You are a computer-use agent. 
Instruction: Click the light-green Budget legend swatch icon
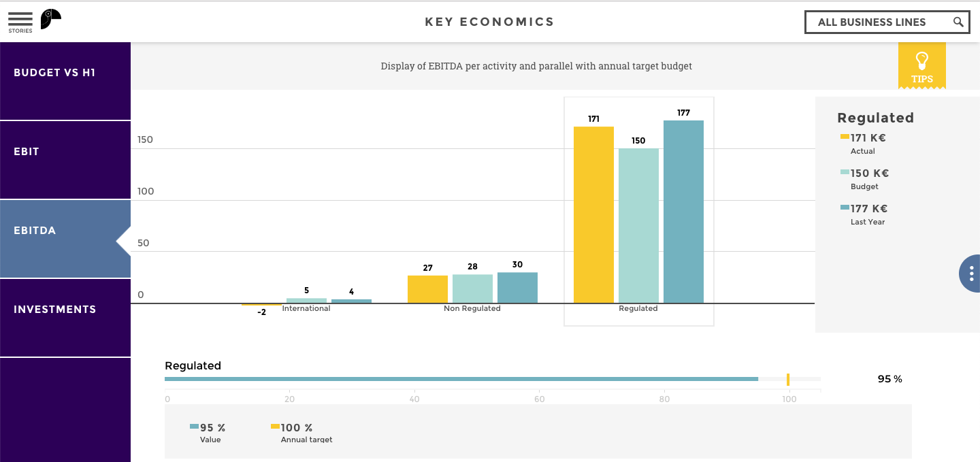click(843, 172)
